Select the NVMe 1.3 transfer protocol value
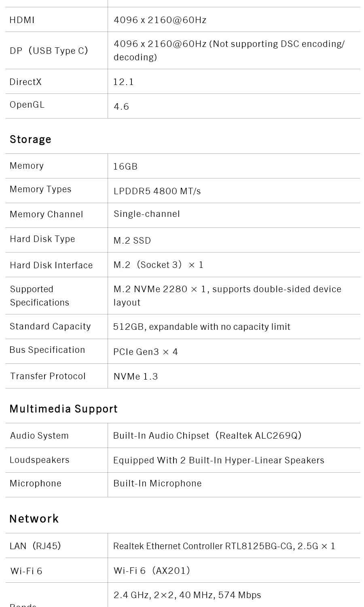The width and height of the screenshot is (364, 607). click(135, 376)
